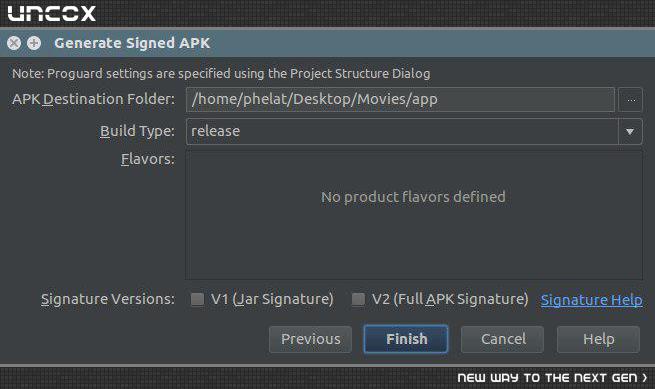
Task: Click the UNCOX logo
Action: 52,13
